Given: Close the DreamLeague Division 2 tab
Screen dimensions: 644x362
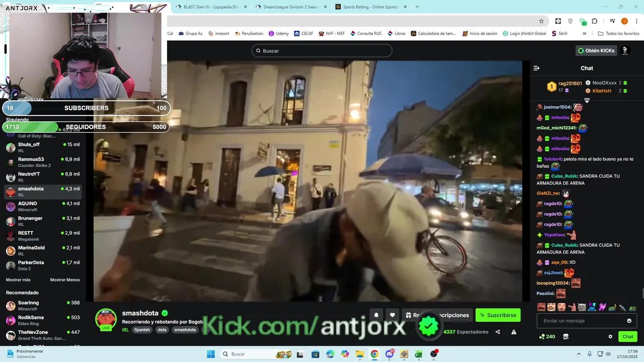Looking at the screenshot, I should click(325, 7).
